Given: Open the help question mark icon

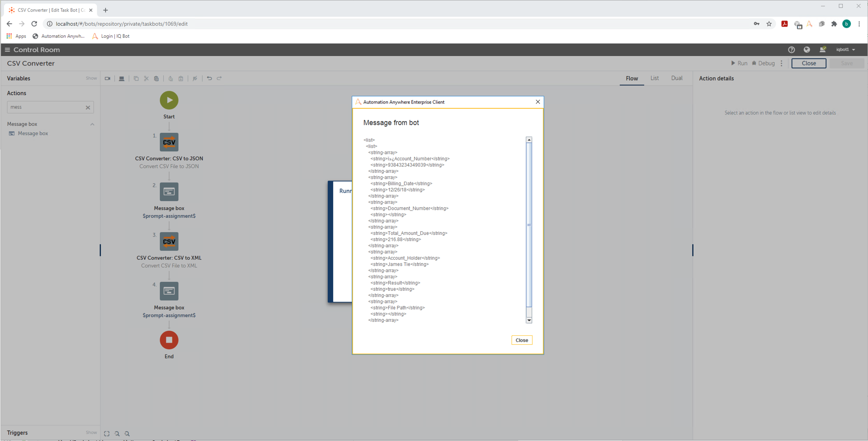Looking at the screenshot, I should 791,50.
